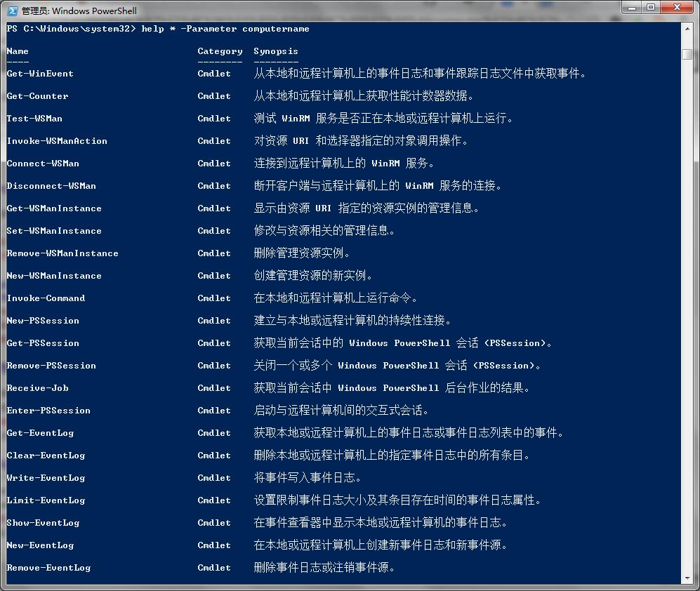This screenshot has width=700, height=591.
Task: Click the 'Category' column header
Action: 220,51
